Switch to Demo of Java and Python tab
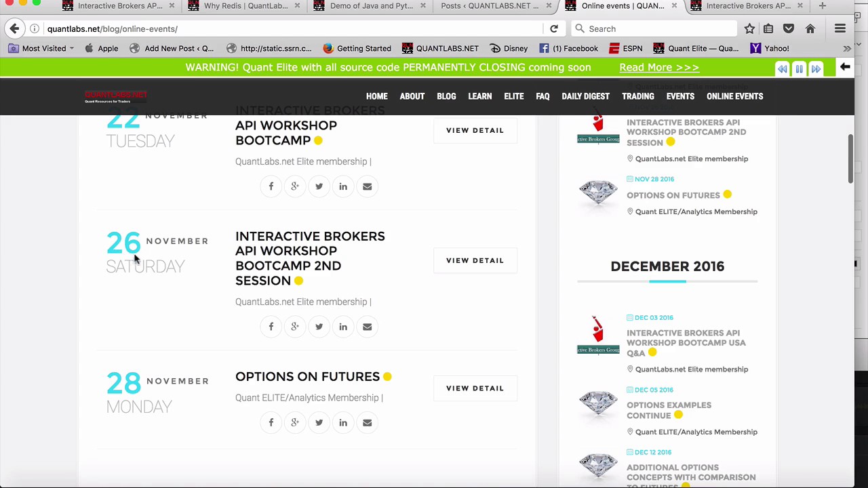 tap(372, 5)
